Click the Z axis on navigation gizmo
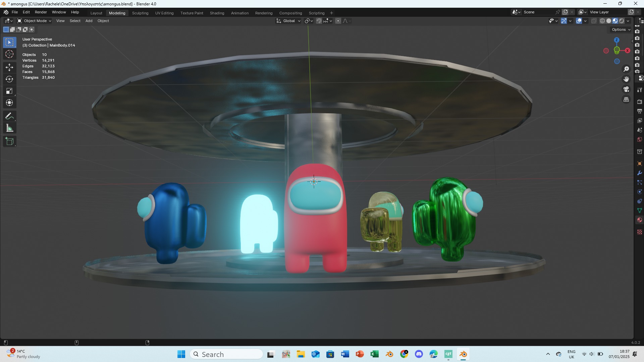Image resolution: width=644 pixels, height=362 pixels. click(616, 40)
